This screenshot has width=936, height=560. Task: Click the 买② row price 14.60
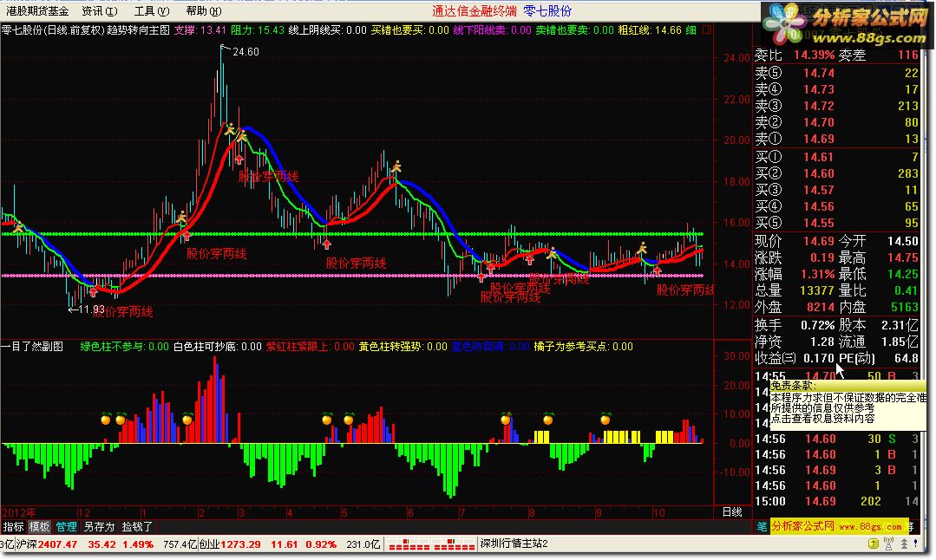click(x=818, y=173)
